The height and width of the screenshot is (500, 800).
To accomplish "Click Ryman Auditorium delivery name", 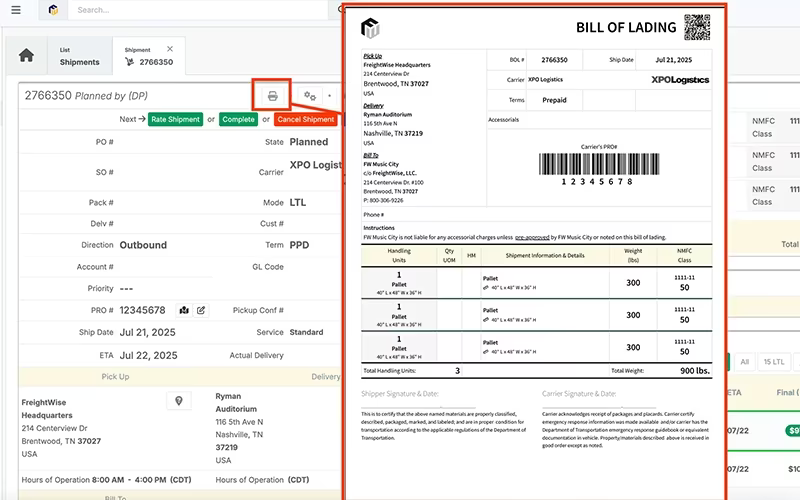I will pos(236,403).
